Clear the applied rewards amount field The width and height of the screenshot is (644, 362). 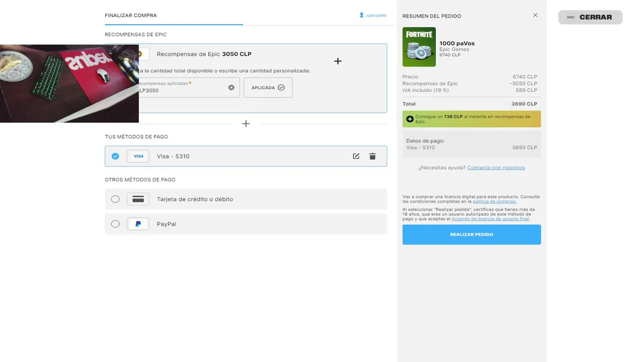[231, 87]
